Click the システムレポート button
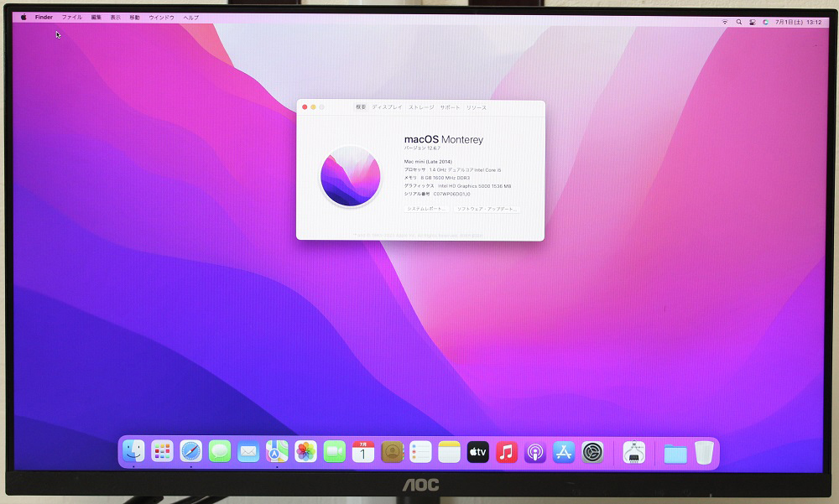This screenshot has height=504, width=839. 427,208
